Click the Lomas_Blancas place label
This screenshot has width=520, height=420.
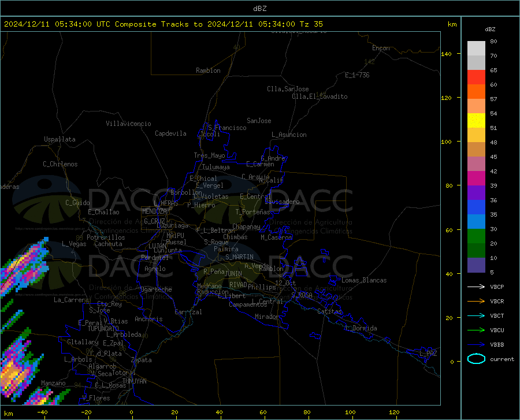point(364,280)
